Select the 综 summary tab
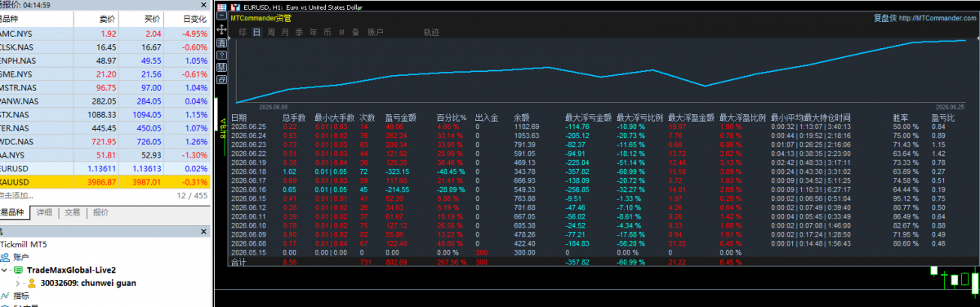This screenshot has width=980, height=307. [x=243, y=33]
